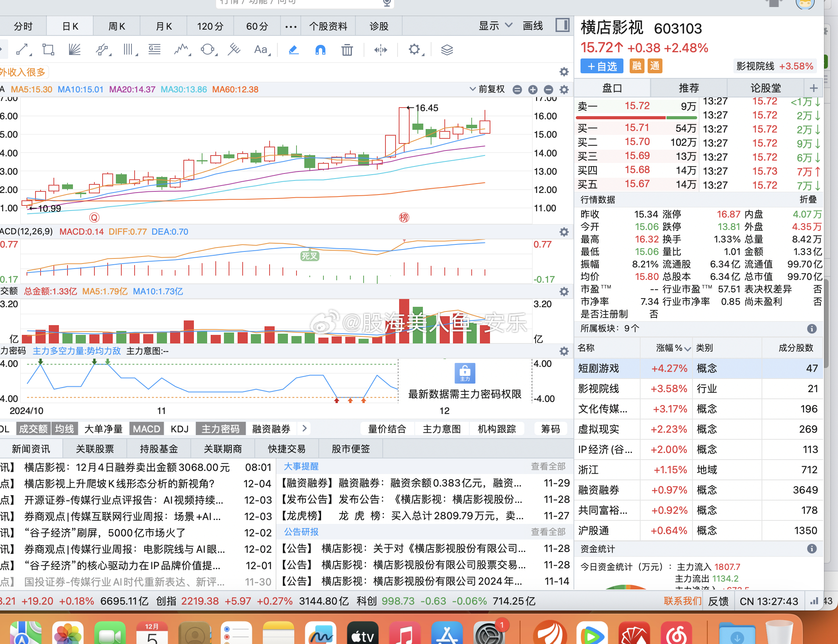Select the text list annotation tool
The width and height of the screenshot is (838, 644).
click(154, 50)
